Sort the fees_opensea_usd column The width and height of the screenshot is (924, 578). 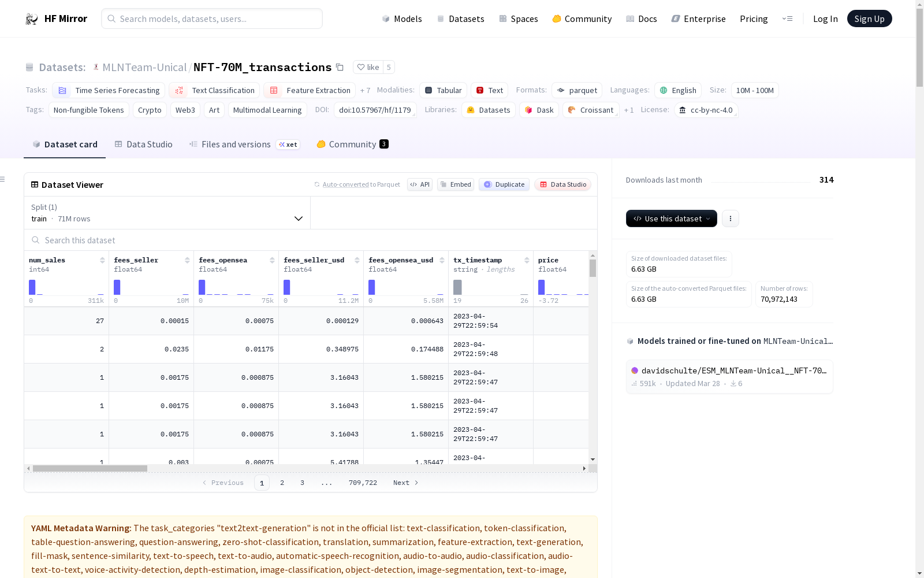442,260
